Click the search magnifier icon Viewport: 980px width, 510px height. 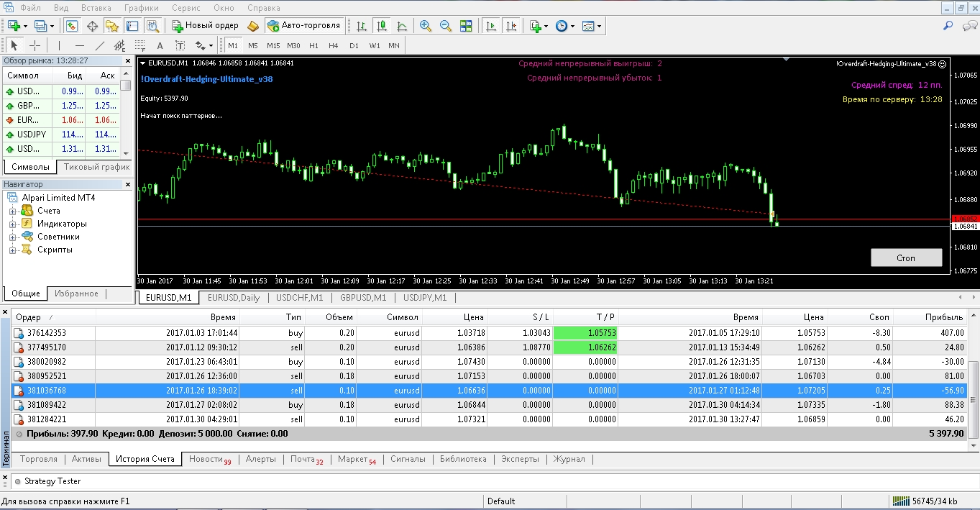(x=948, y=26)
